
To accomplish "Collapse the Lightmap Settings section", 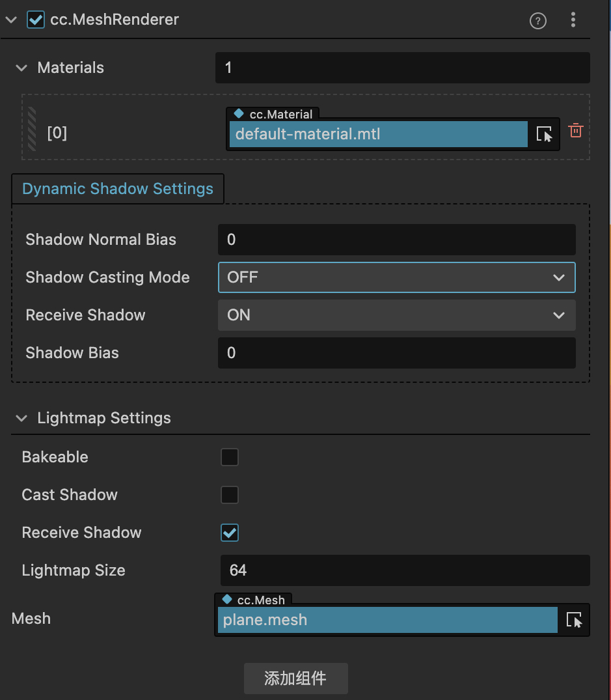I will (x=21, y=418).
